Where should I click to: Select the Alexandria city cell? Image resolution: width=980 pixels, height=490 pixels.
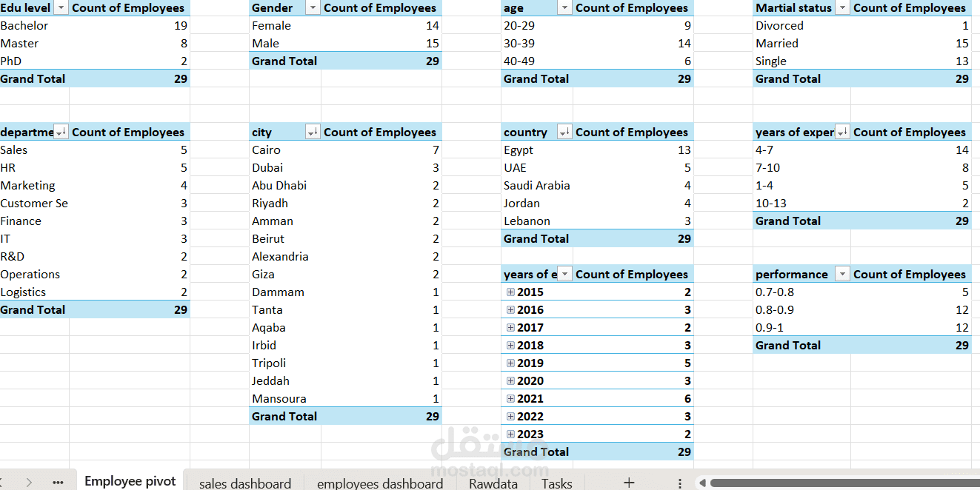[x=280, y=257]
